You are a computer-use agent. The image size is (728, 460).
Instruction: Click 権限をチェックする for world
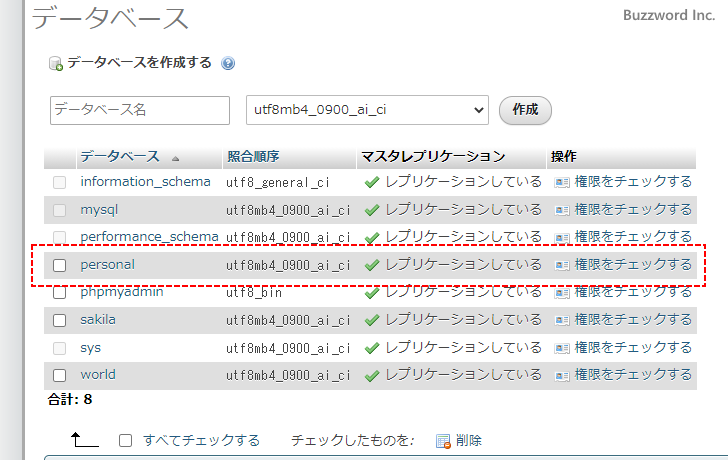click(x=633, y=375)
